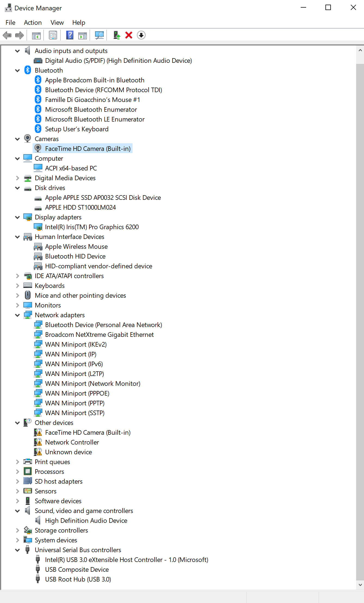Select ACPI x64-based PC
364x603 pixels.
(x=71, y=168)
